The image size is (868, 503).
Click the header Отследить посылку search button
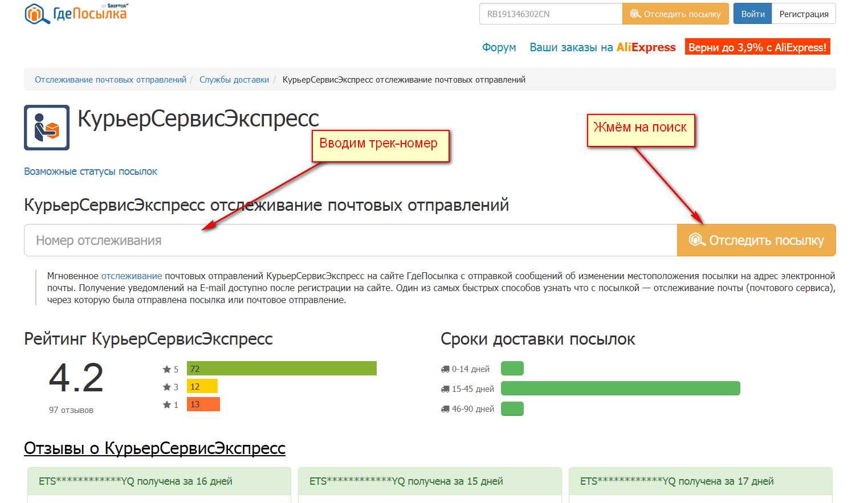coord(675,14)
